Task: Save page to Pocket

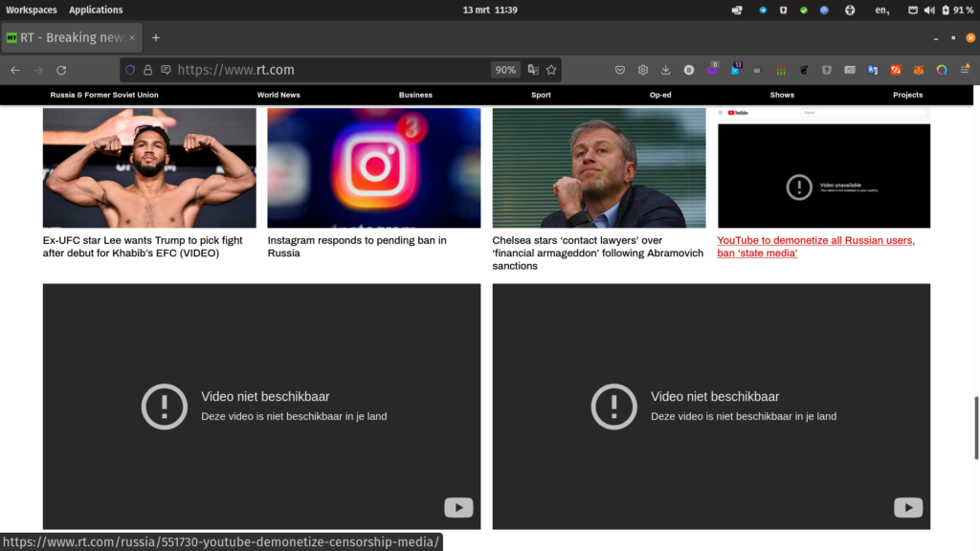Action: coord(620,70)
